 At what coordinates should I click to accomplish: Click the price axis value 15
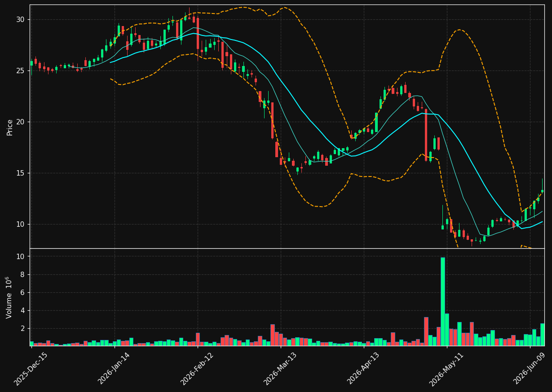pyautogui.click(x=21, y=173)
